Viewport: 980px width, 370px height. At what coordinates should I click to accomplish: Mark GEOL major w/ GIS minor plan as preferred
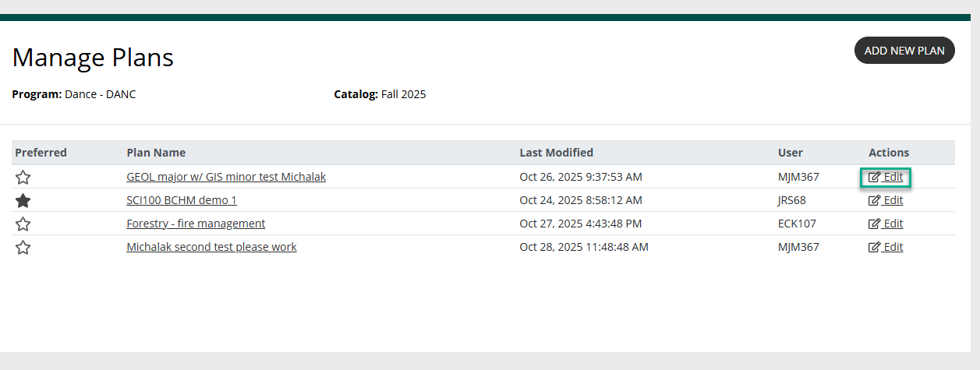[23, 178]
